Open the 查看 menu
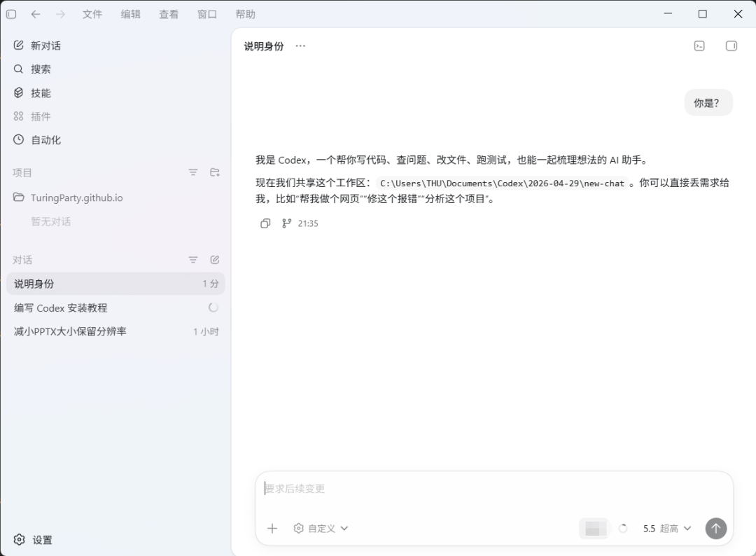This screenshot has width=756, height=556. [x=169, y=14]
